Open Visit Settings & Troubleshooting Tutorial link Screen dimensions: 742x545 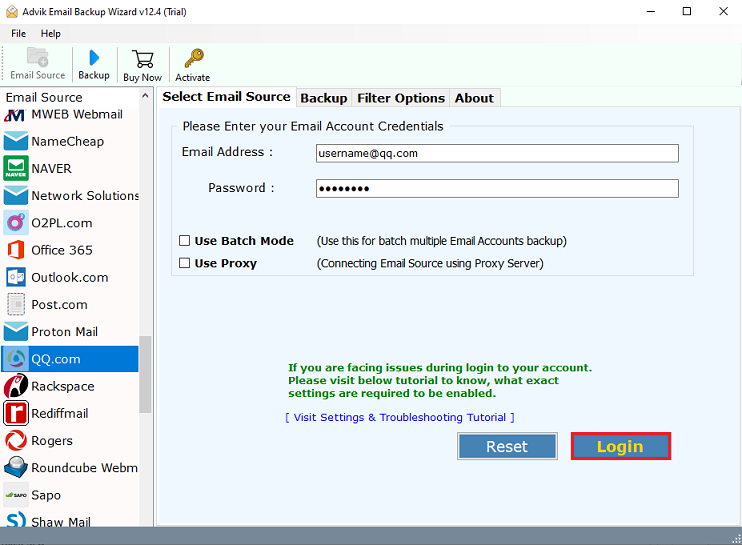[400, 417]
